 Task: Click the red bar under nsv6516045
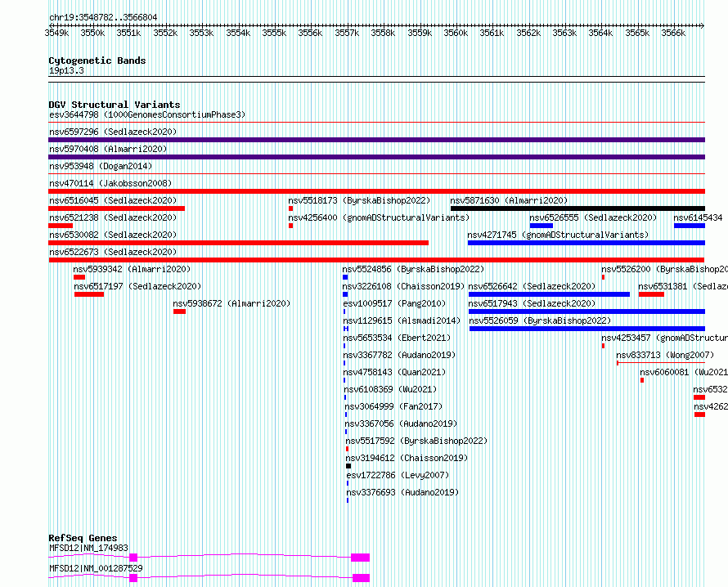pos(116,208)
